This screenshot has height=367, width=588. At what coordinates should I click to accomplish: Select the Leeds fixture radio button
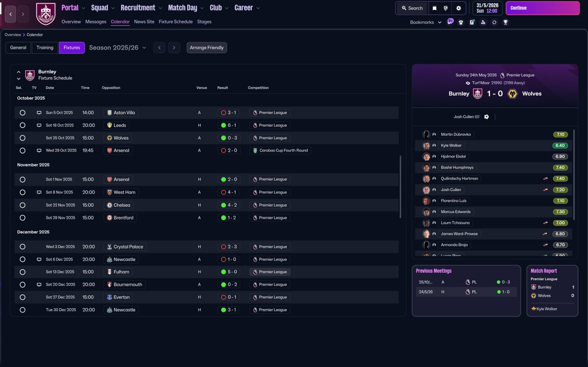click(x=23, y=125)
